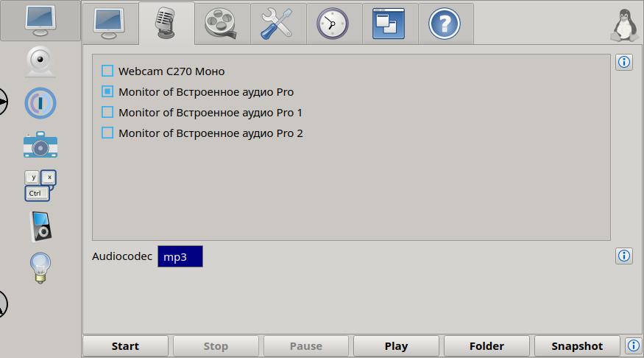This screenshot has width=644, height=358.
Task: Open the snapshot camera section in sidebar
Action: (x=40, y=144)
